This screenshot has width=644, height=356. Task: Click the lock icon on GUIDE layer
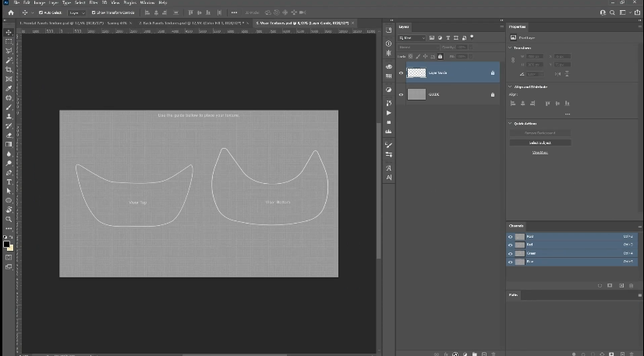tap(493, 94)
